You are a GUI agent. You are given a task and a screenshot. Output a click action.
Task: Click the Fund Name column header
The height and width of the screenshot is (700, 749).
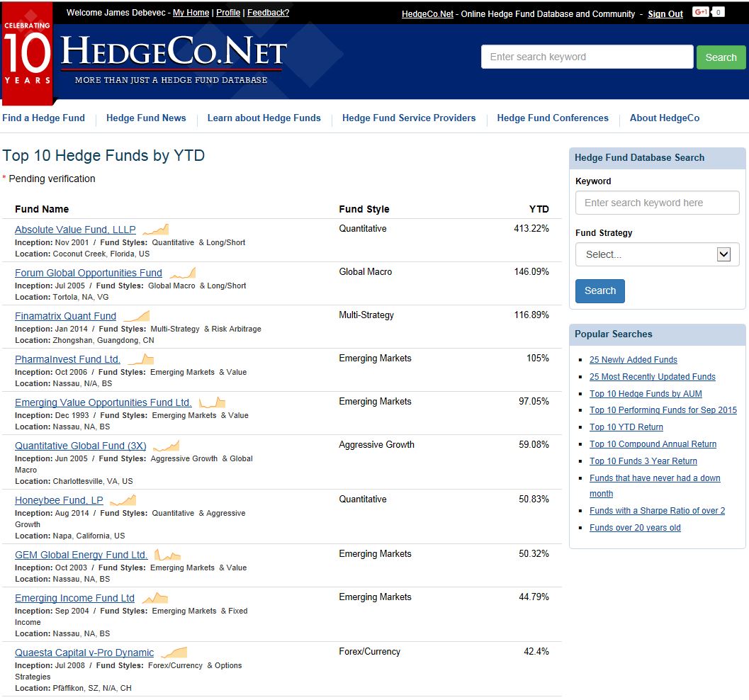pos(42,209)
